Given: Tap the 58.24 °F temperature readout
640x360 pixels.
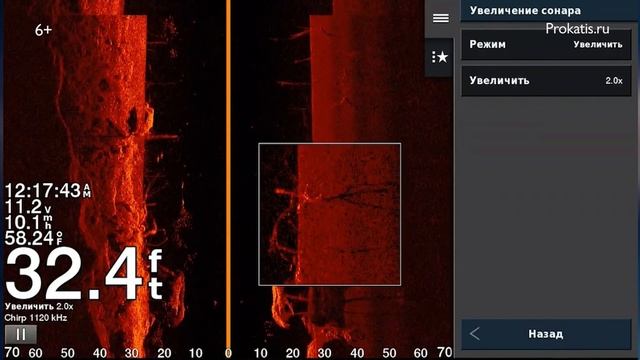Looking at the screenshot, I should (34, 238).
